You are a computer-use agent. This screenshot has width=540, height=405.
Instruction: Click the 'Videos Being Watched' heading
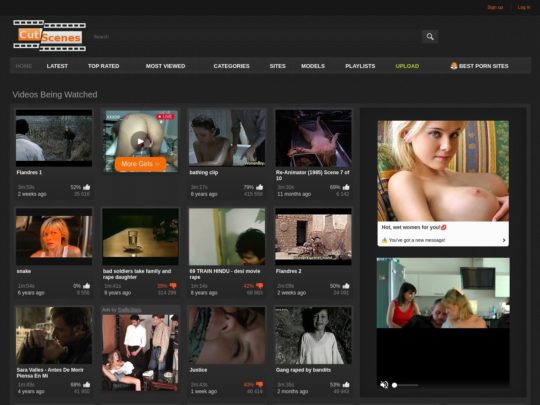55,94
